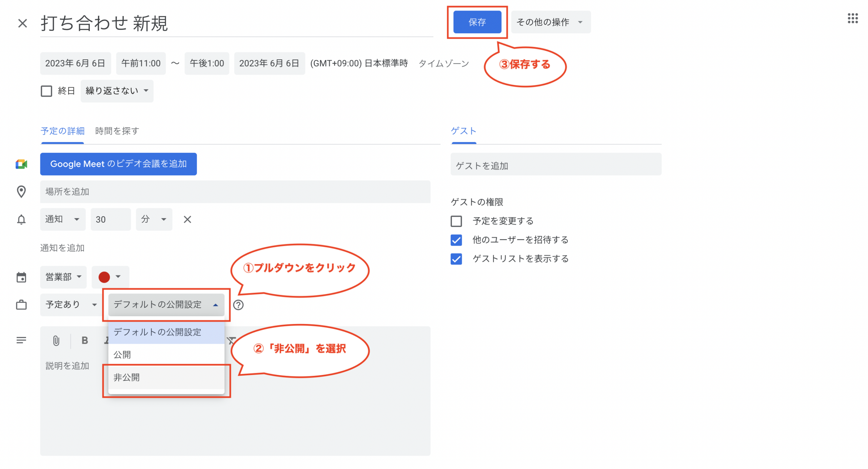Click the Google Meet camera icon
The height and width of the screenshot is (469, 868).
click(x=21, y=164)
